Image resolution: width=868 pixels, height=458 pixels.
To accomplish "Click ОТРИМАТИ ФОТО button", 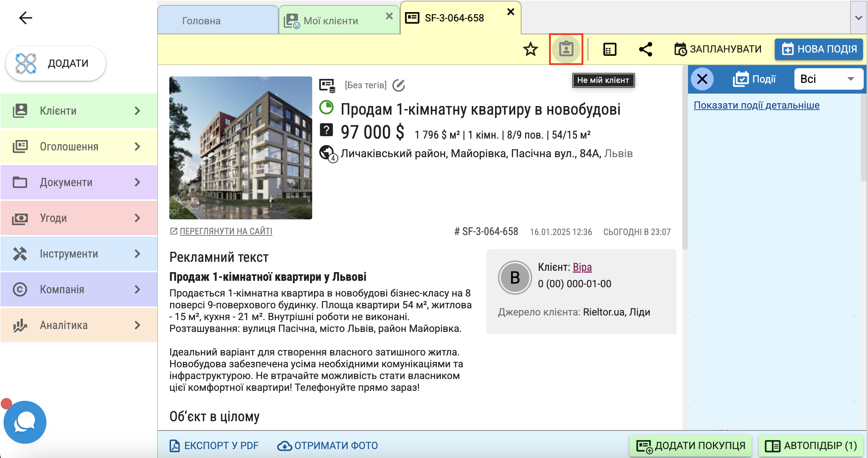I will 328,445.
